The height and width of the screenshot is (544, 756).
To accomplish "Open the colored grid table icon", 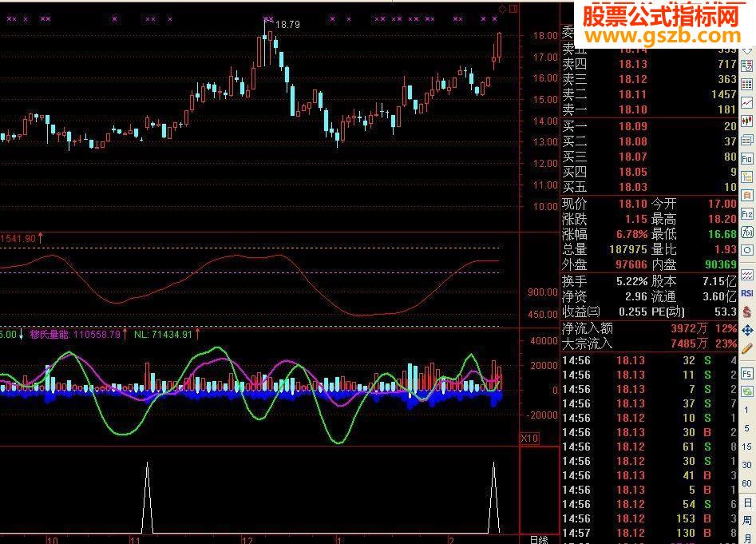I will pyautogui.click(x=747, y=84).
